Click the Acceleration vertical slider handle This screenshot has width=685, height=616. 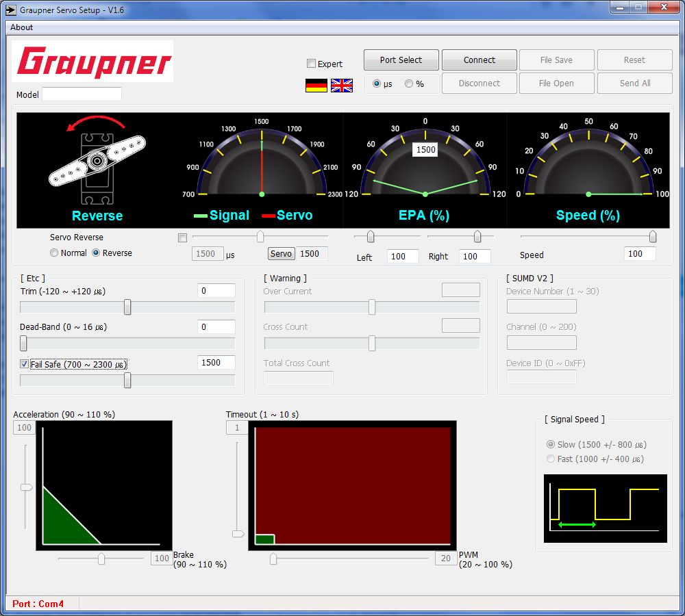(x=26, y=487)
